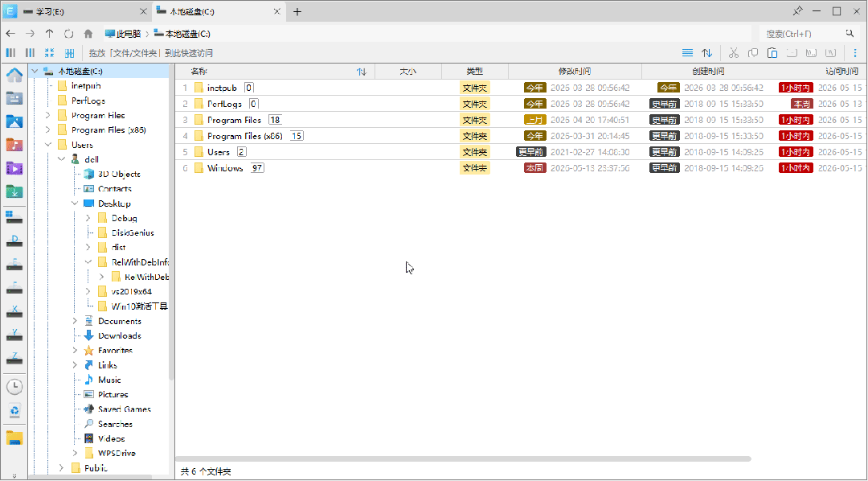The image size is (868, 481).
Task: Open Documents shortcut in left sidebar
Action: click(x=14, y=99)
